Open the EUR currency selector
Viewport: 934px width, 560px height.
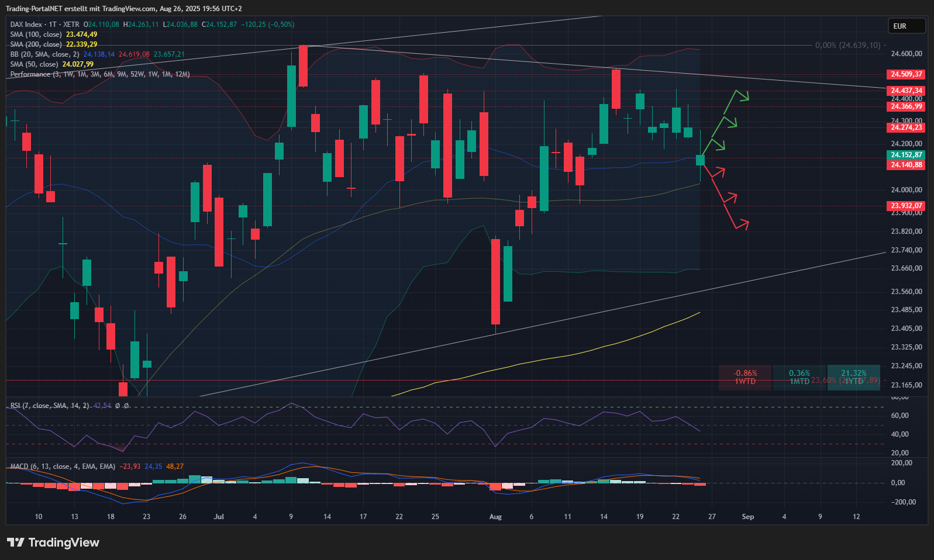pos(906,26)
